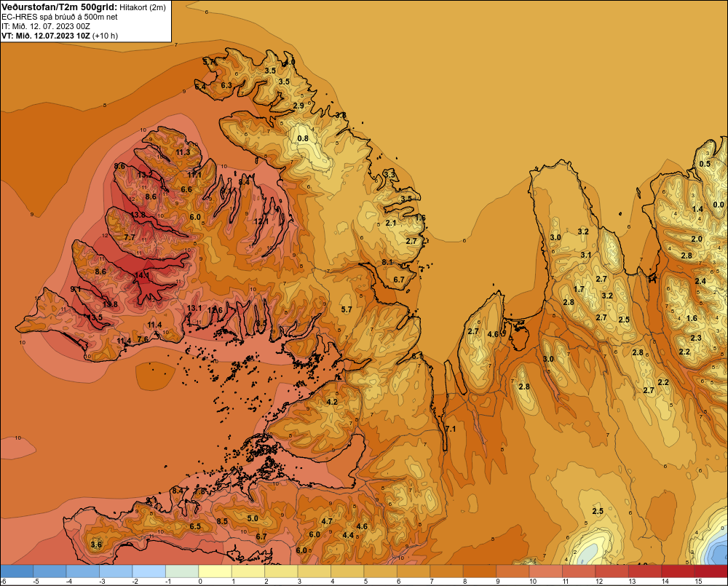Click the 3.1 temperature value
This screenshot has height=586, width=728.
click(586, 255)
